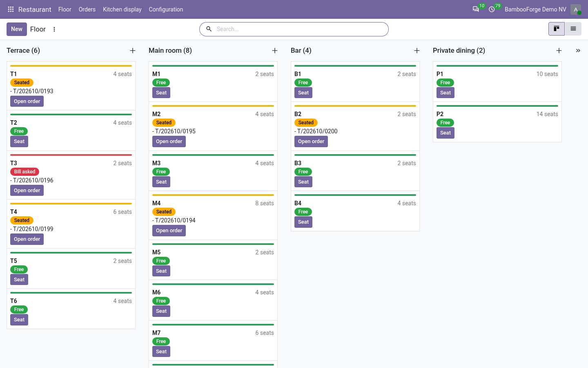
Task: Switch to kanban view
Action: click(557, 29)
